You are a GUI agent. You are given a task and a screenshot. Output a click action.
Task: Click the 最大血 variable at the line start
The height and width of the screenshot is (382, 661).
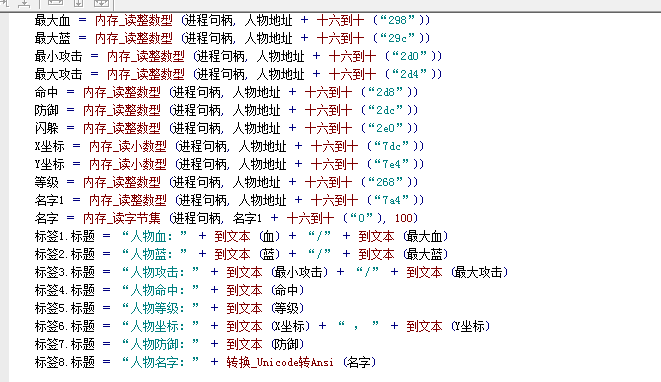(52, 20)
